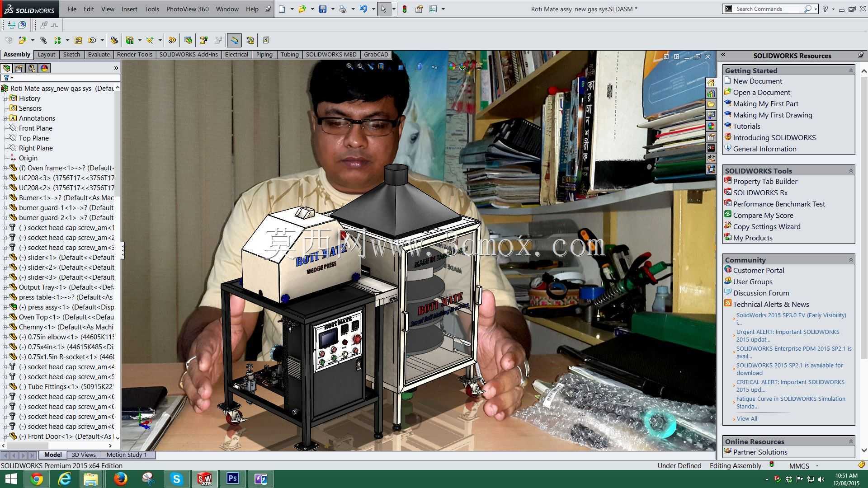
Task: Click the Search Commands input field
Action: 769,9
